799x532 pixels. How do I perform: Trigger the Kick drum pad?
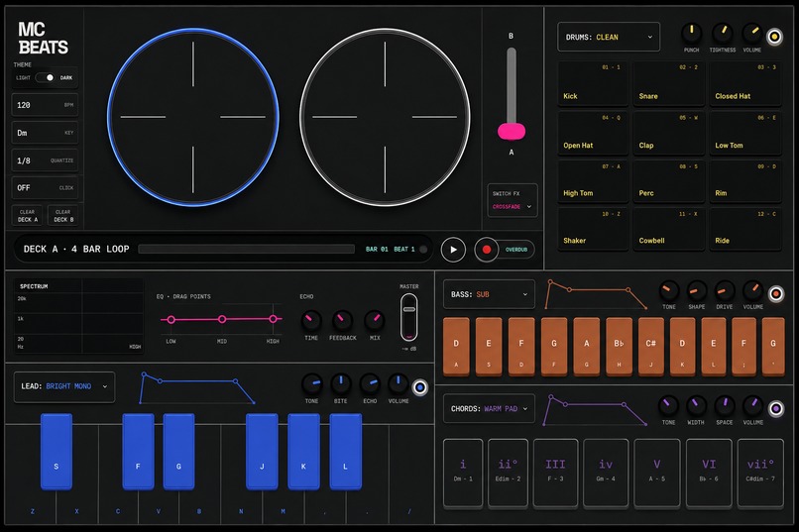(x=593, y=83)
